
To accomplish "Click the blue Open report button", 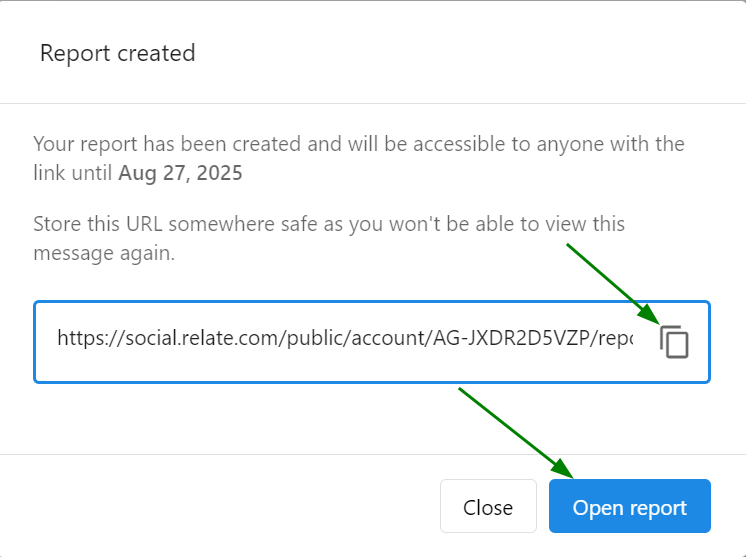I will tap(629, 506).
